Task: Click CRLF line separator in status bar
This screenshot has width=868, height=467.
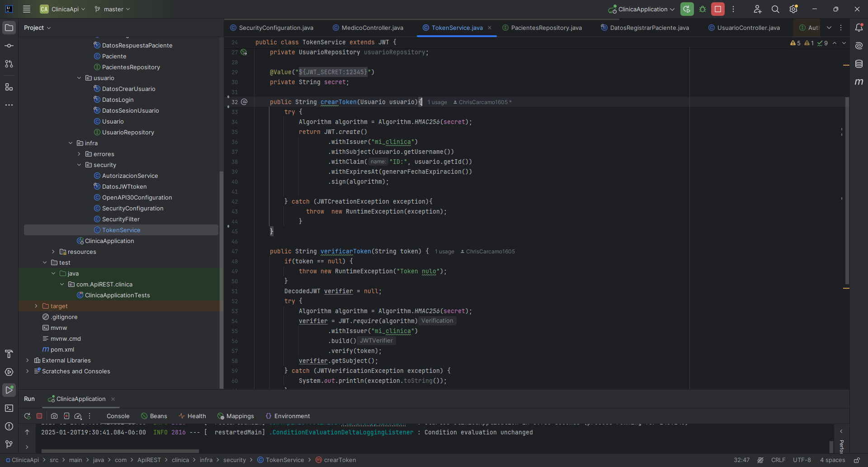Action: (778, 460)
